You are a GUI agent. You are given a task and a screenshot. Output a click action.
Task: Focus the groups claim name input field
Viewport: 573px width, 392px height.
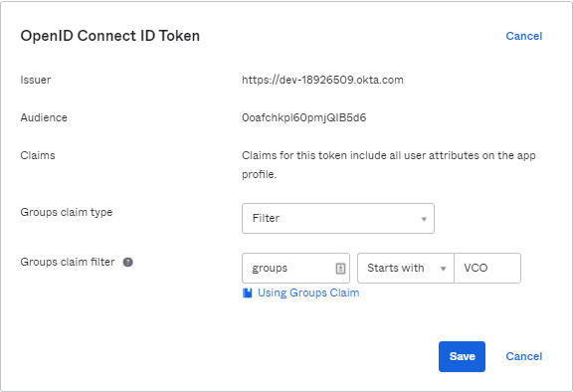coord(295,269)
